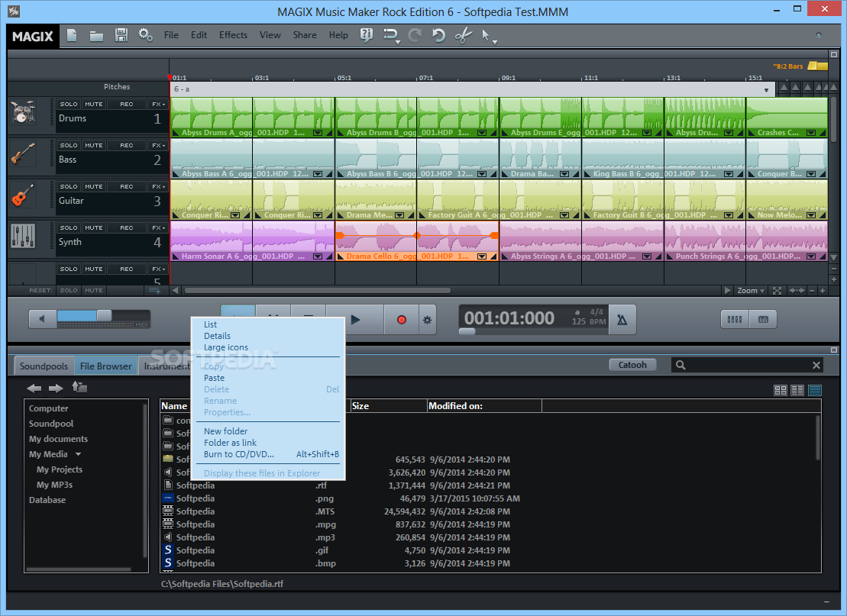Click inside the file browser search field
847x616 pixels.
coord(748,366)
